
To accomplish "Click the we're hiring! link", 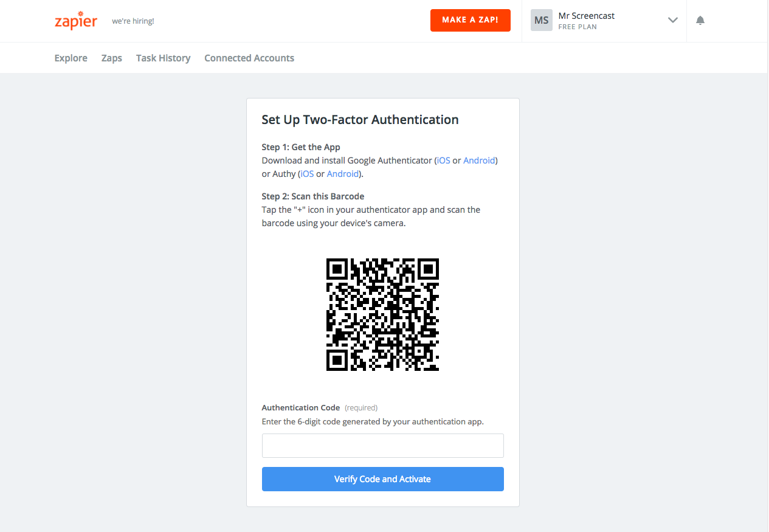I will pyautogui.click(x=133, y=20).
